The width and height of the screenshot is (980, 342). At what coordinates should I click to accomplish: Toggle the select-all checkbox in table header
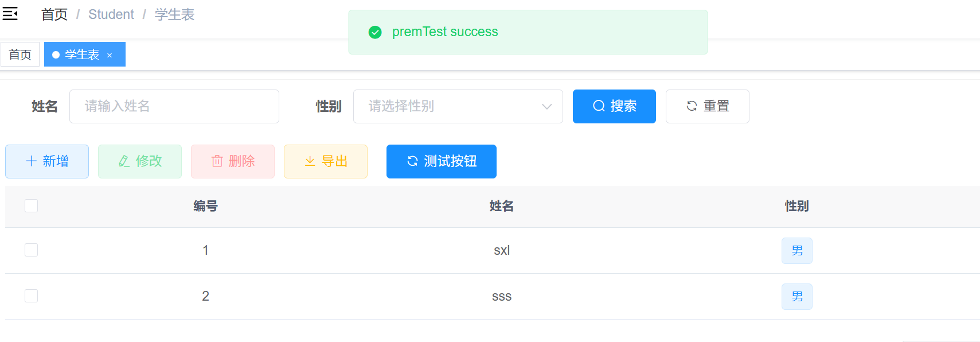(x=32, y=205)
